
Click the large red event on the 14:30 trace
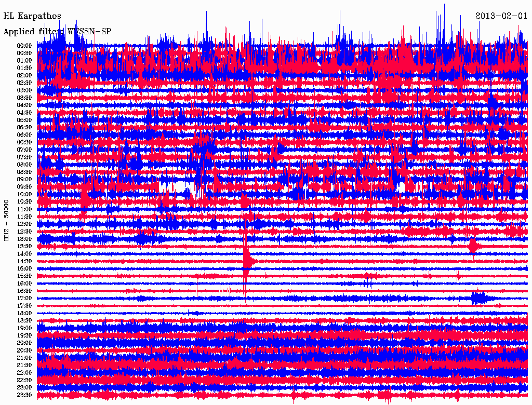247,260
